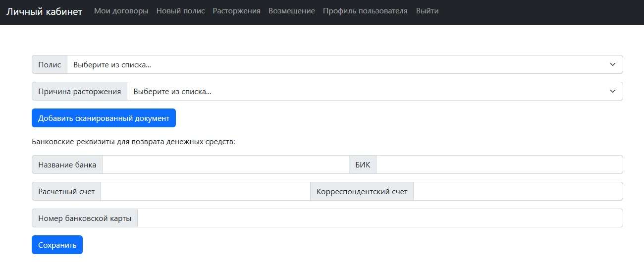644x270 pixels.
Task: Click the gray Полис label
Action: click(50, 64)
